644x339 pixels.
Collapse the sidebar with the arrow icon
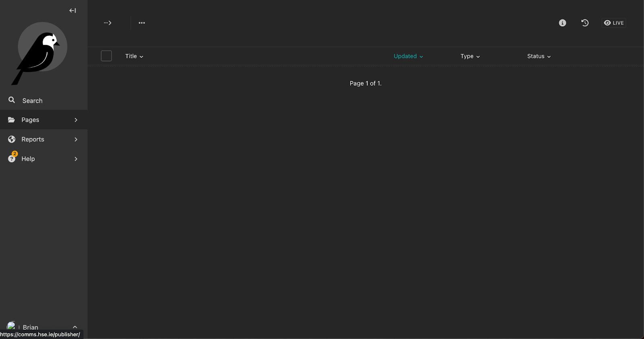click(72, 10)
